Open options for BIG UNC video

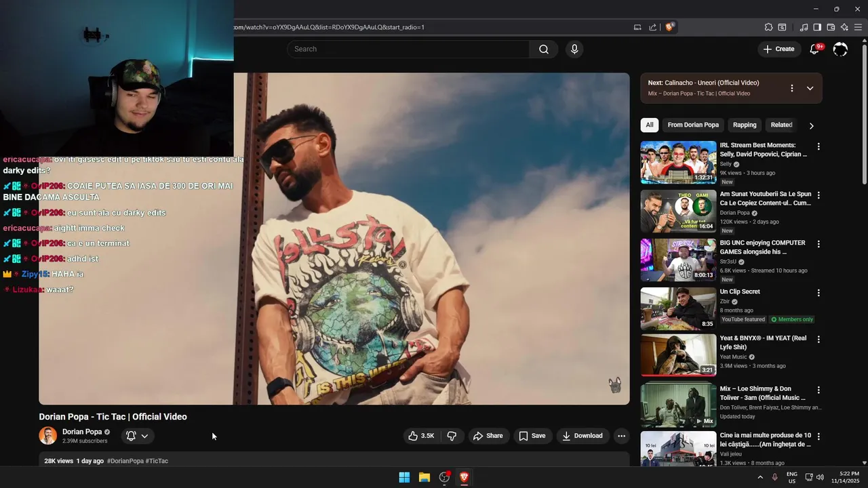(x=818, y=244)
